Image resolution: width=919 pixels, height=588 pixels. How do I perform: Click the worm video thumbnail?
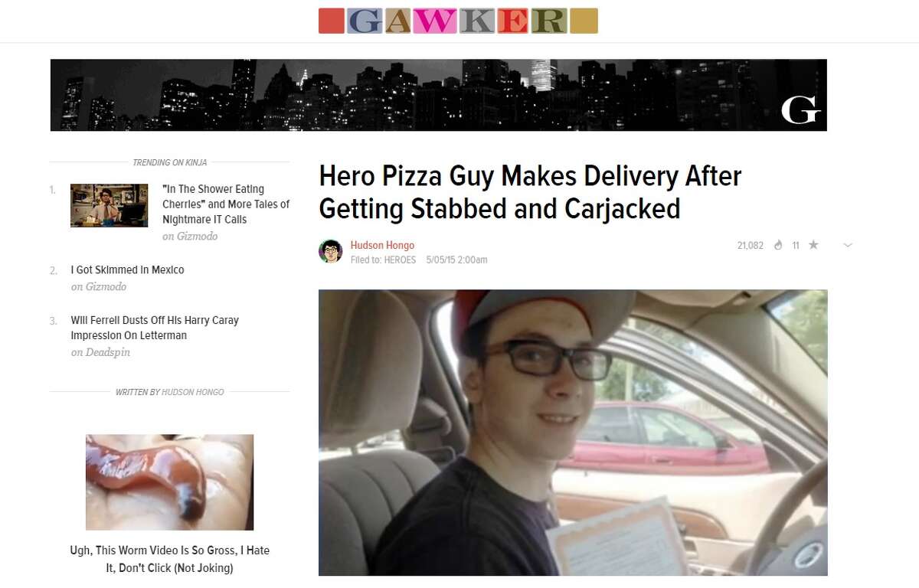coord(169,482)
